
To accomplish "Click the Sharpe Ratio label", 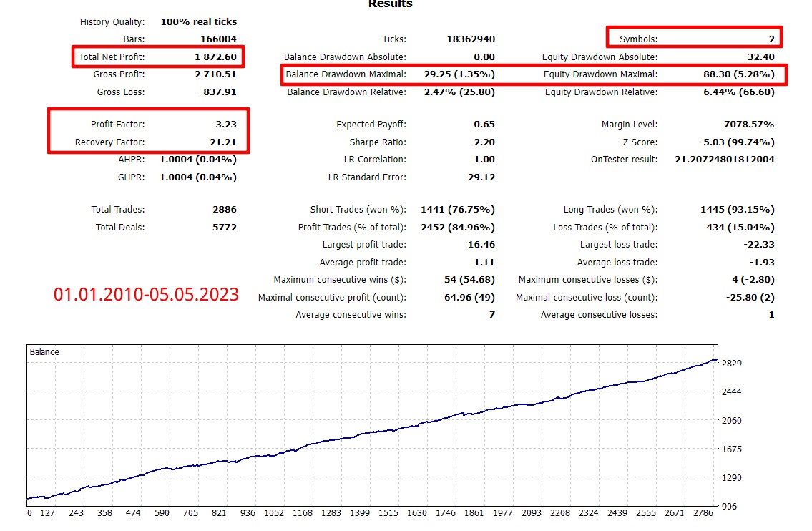I will tap(378, 142).
